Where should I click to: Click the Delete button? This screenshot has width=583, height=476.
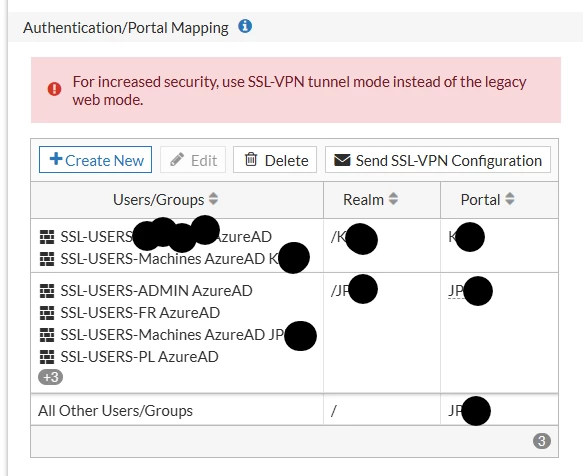pos(275,160)
